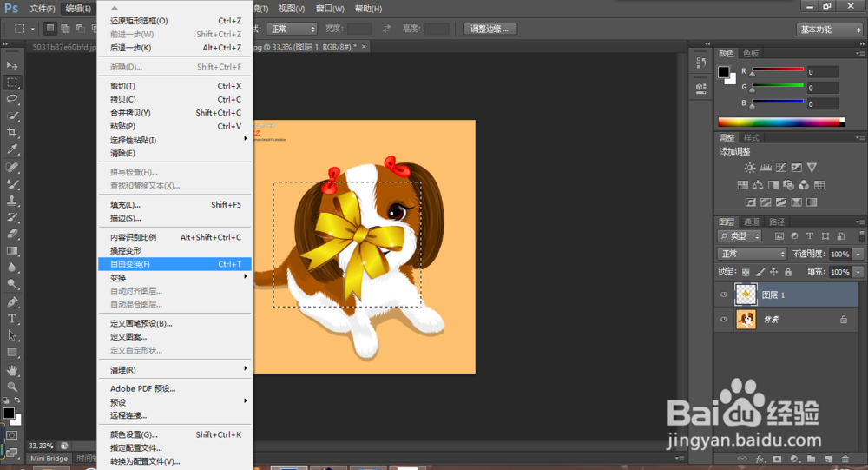Choose 定义画笔预设(B)... entry
Screen dimensions: 868x470
tap(174, 323)
